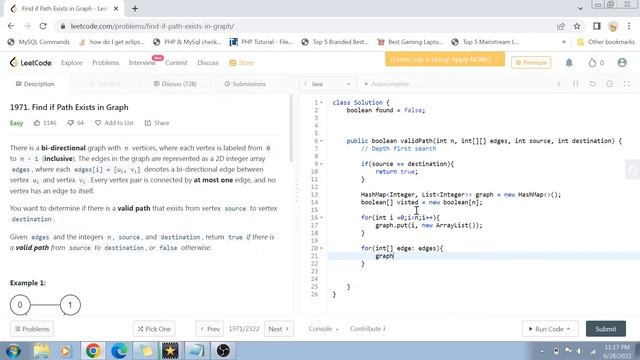Switch to Description tab
640x360 pixels.
[x=35, y=84]
